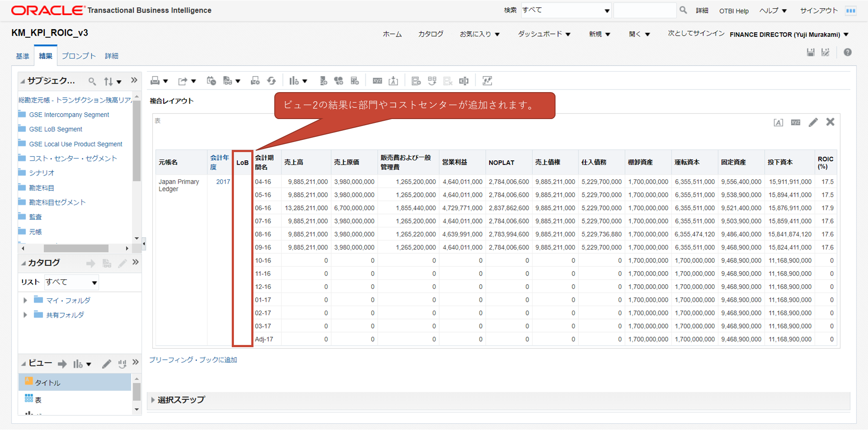Click the Import formatting from another analysis icon
The height and width of the screenshot is (431, 868).
[393, 81]
